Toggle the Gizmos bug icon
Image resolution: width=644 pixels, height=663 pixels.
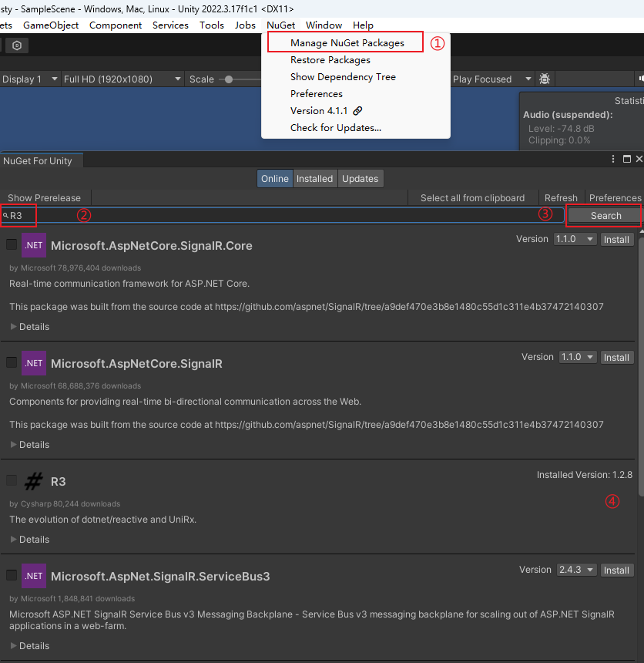[x=545, y=79]
